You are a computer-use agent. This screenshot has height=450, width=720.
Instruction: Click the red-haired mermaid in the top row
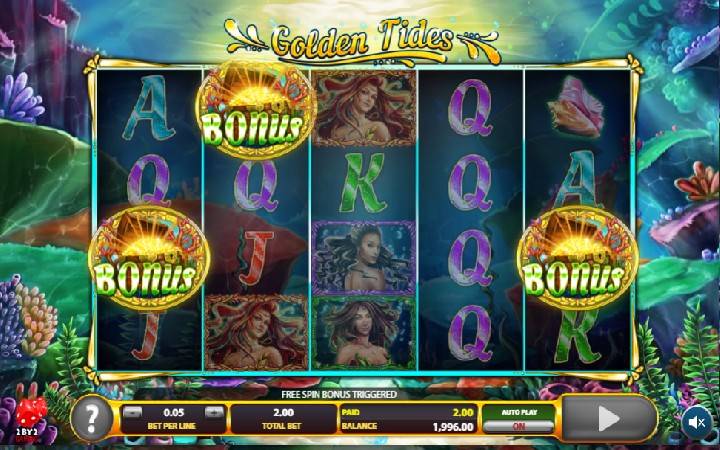[364, 107]
